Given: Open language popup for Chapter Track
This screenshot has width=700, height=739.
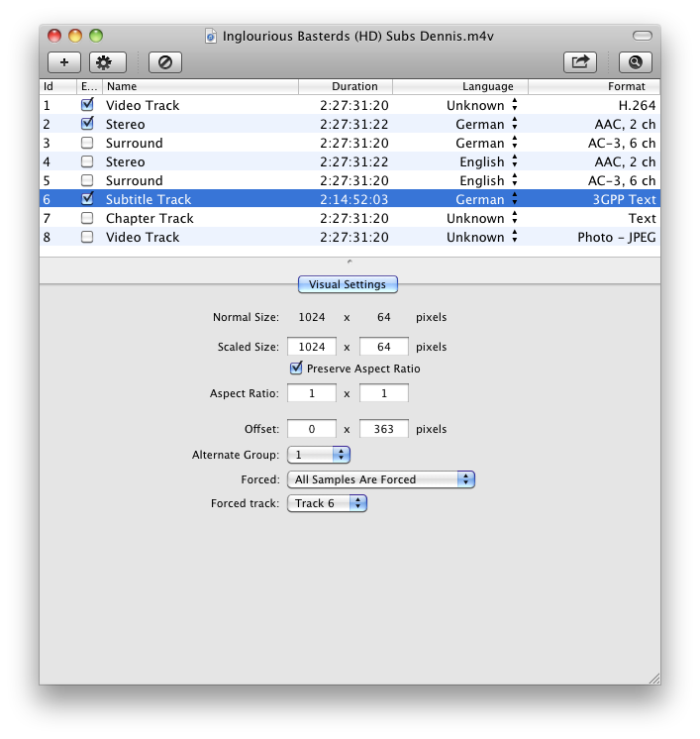Looking at the screenshot, I should 515,218.
